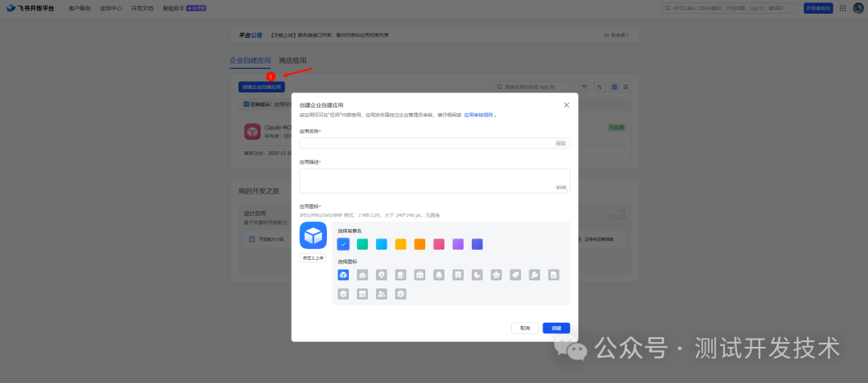Pick the purple background color swatch

(458, 244)
